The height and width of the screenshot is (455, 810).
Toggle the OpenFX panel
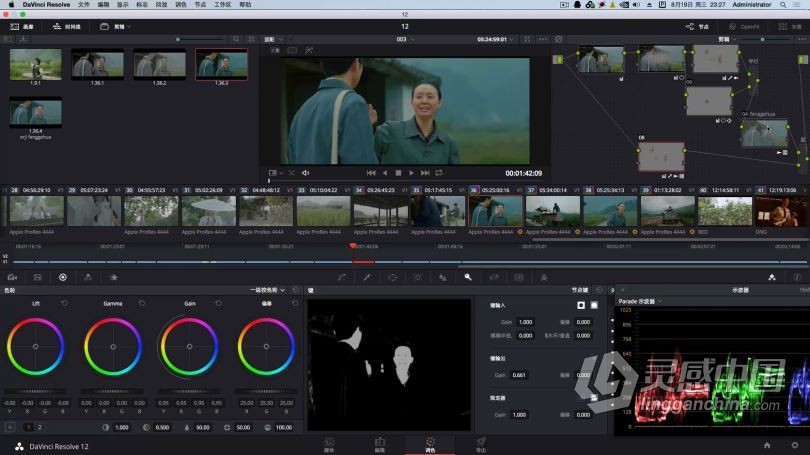744,26
